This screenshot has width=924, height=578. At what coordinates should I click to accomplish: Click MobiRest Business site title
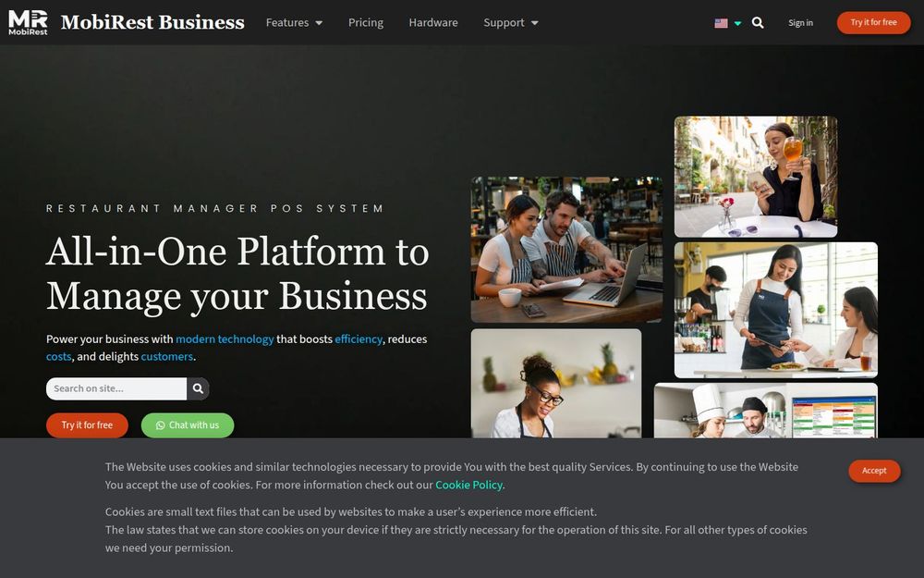coord(152,22)
